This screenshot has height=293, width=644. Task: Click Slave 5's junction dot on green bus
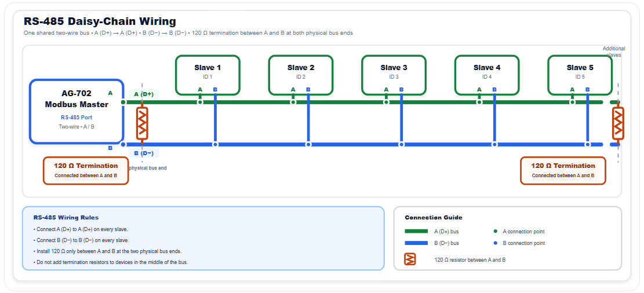(573, 102)
